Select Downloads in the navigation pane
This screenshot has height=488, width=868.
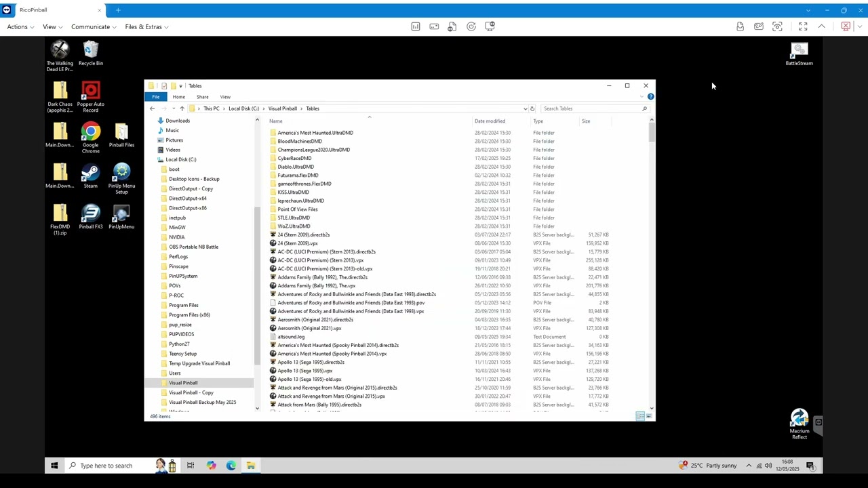178,121
